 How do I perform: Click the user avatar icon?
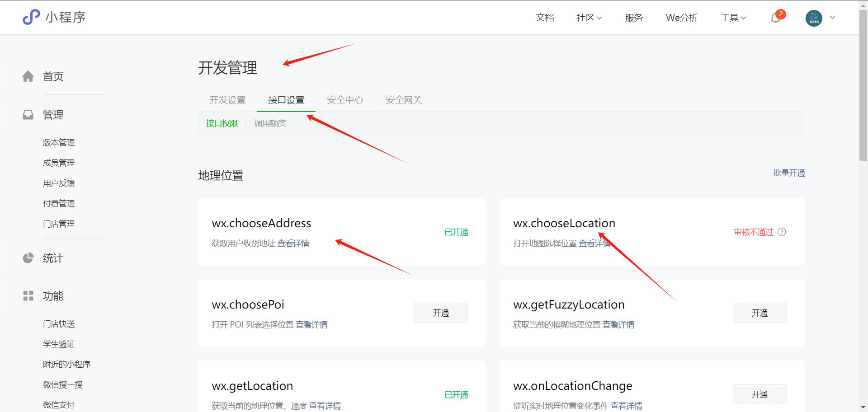(813, 18)
